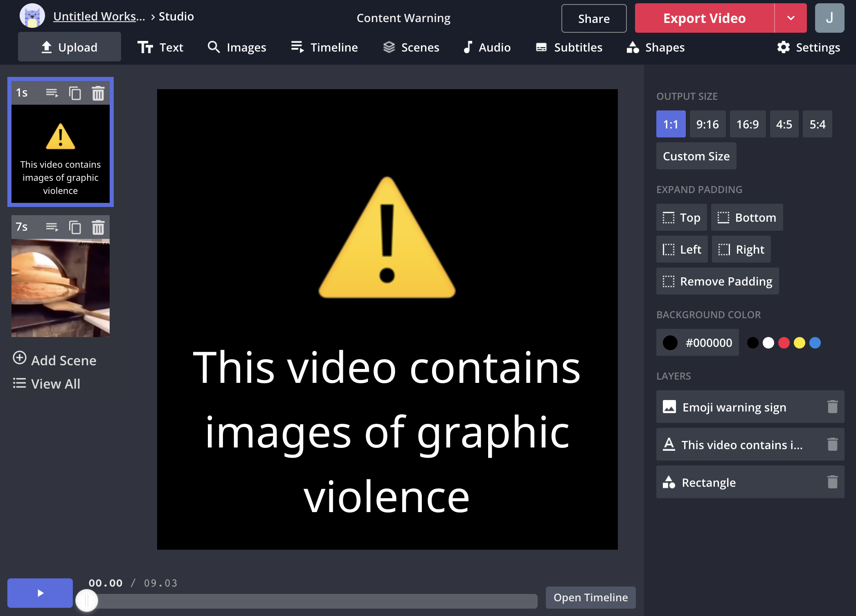
Task: Open the background color #000000 picker
Action: coord(698,343)
